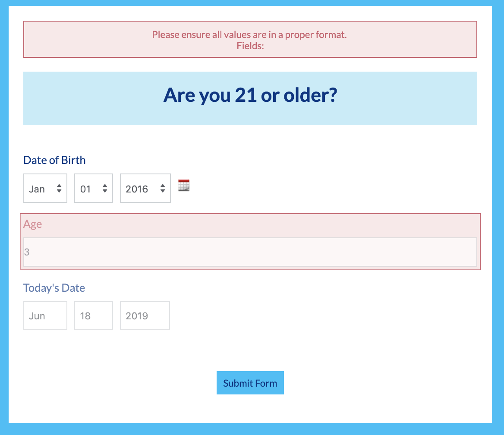The width and height of the screenshot is (504, 435).
Task: Click the Today's Date month field showing Jun
Action: tap(45, 315)
